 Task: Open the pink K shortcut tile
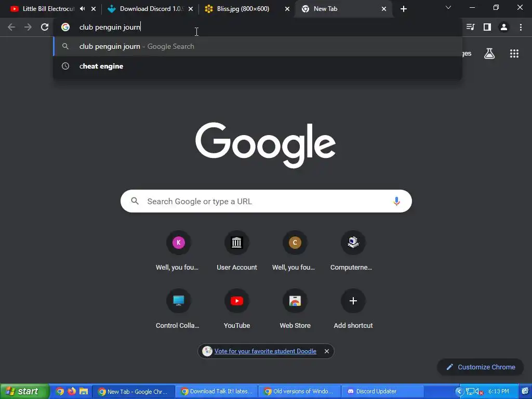[x=179, y=250]
